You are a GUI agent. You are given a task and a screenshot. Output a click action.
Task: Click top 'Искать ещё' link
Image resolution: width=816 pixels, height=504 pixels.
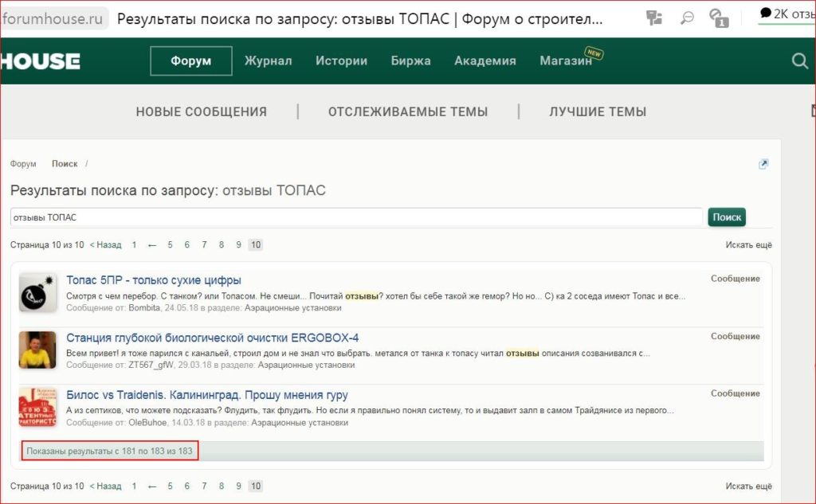tap(749, 245)
